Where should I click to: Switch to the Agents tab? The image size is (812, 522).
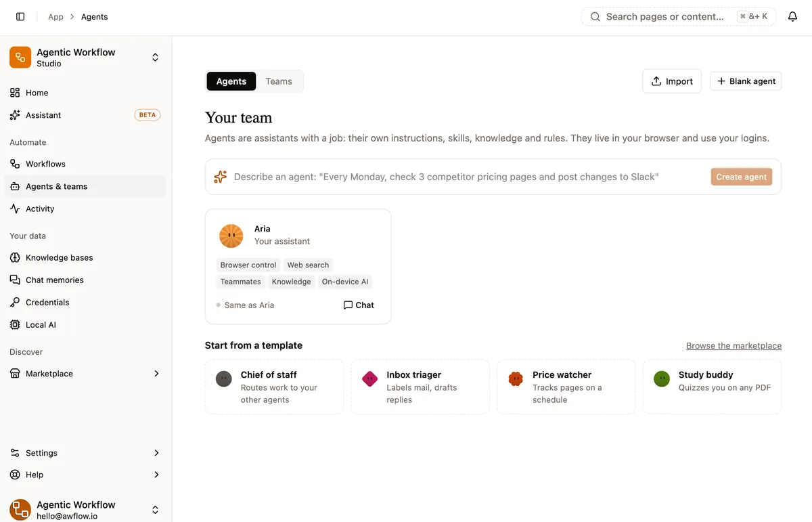[x=231, y=81]
